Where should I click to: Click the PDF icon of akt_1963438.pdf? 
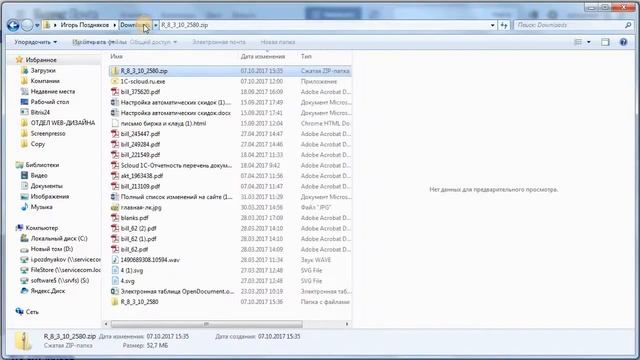tap(115, 176)
